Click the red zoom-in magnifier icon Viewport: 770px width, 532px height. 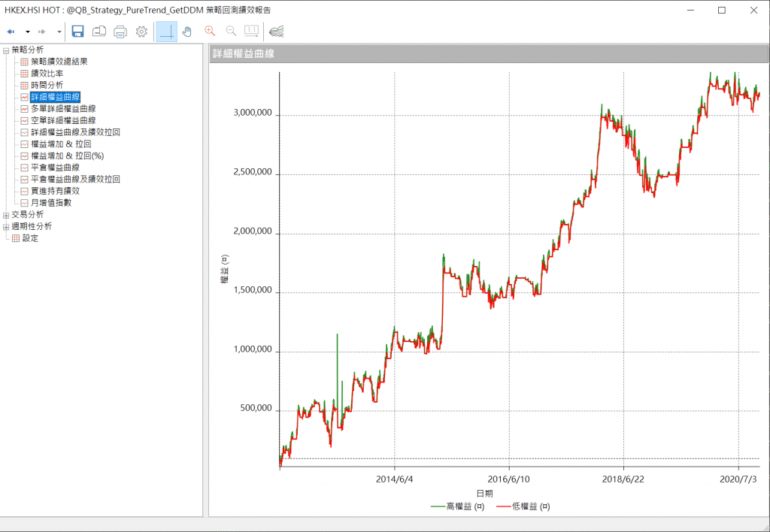(210, 32)
